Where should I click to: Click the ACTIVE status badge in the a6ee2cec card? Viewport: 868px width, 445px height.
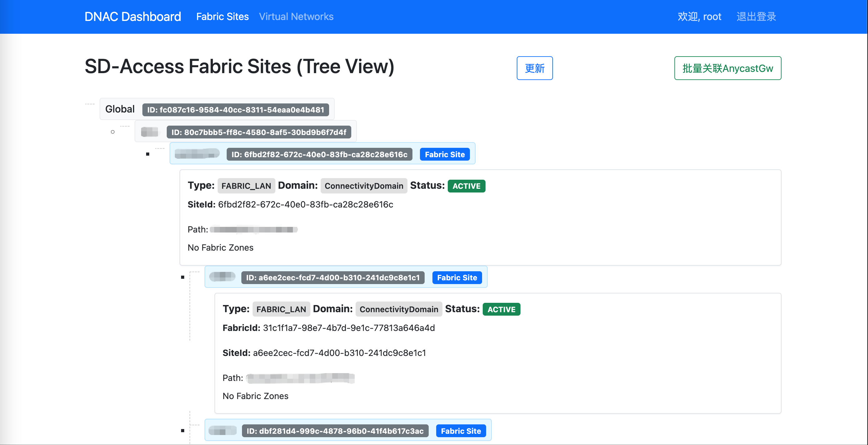502,309
